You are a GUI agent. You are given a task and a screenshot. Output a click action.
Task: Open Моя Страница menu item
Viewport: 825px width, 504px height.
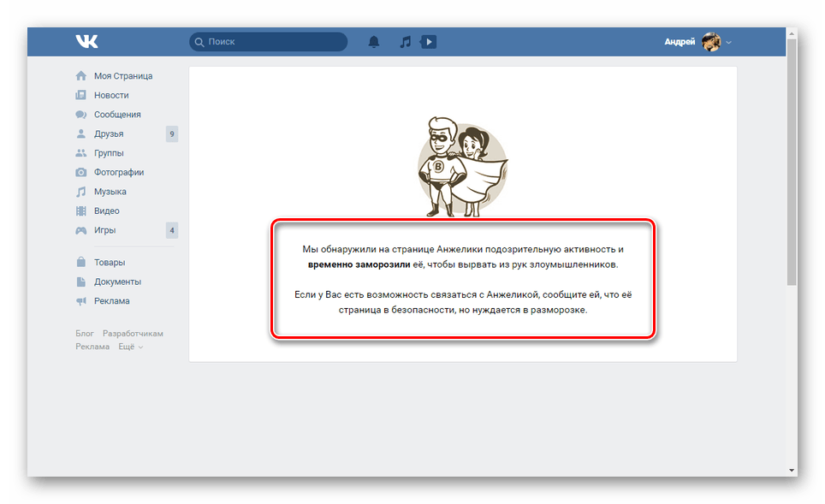coord(123,76)
